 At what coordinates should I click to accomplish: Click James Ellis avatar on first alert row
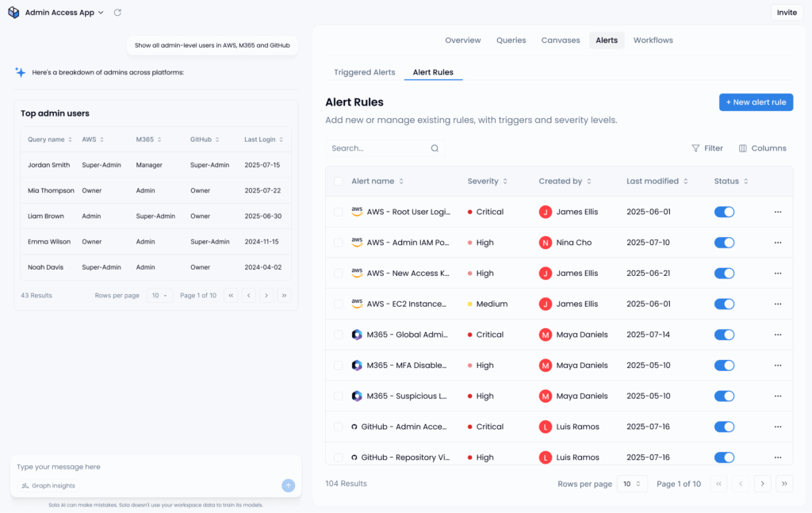point(545,211)
